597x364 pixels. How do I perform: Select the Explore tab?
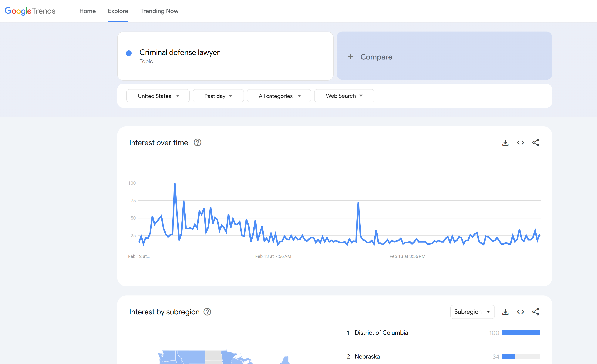point(118,11)
